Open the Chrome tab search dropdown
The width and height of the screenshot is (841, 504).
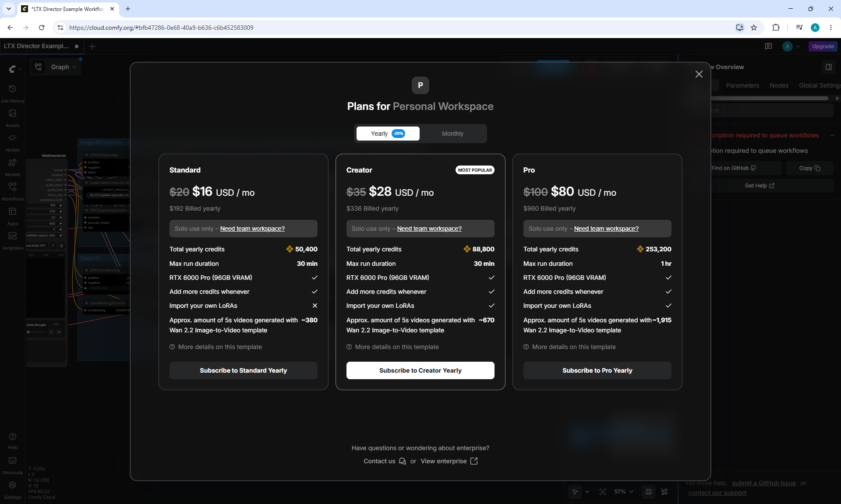point(9,9)
